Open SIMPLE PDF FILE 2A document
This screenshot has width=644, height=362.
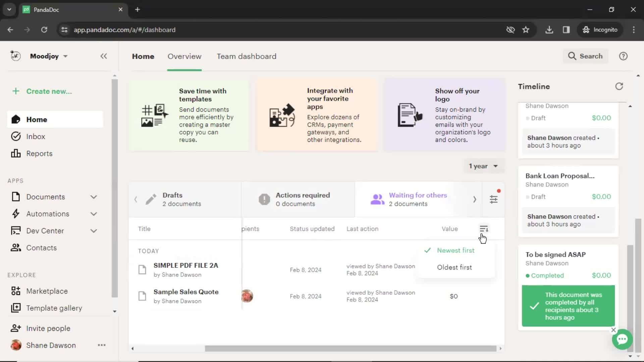[186, 265]
